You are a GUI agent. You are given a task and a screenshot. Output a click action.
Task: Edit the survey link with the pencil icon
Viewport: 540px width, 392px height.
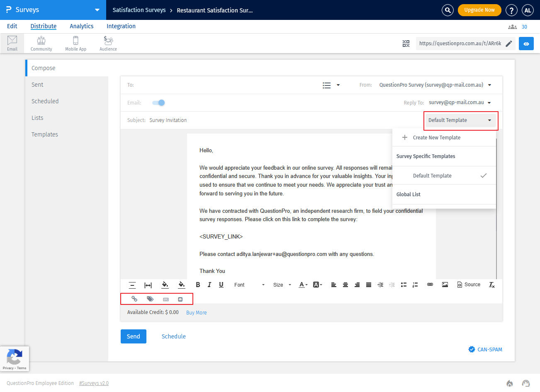[x=509, y=43]
